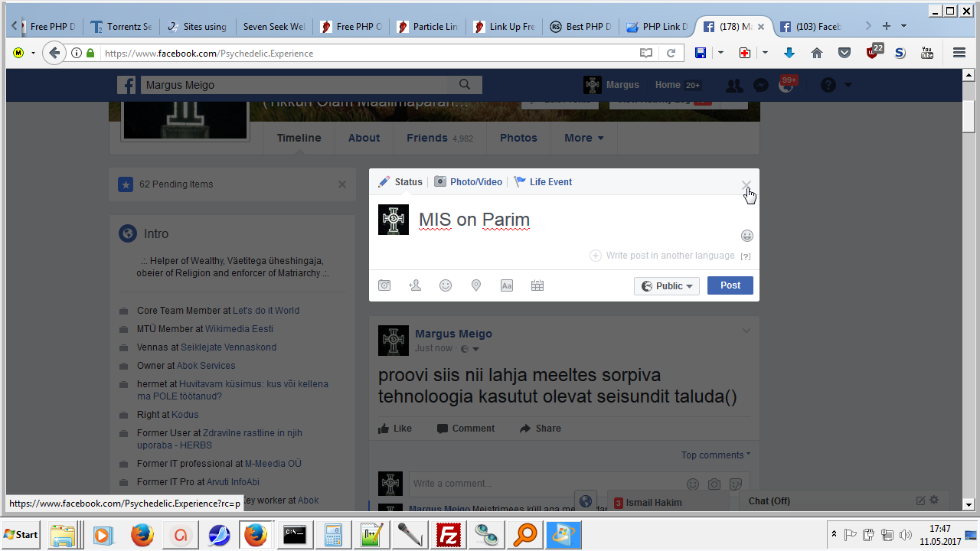Close the status composer with its X

point(746,184)
